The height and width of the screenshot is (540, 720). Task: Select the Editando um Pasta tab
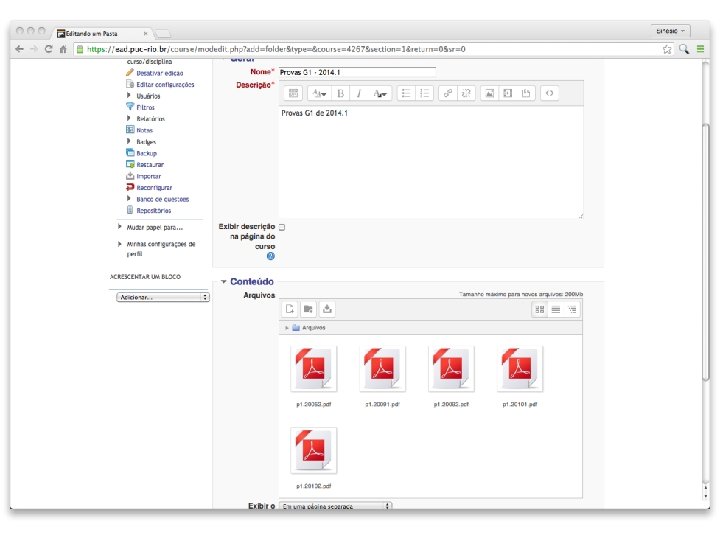click(x=101, y=34)
